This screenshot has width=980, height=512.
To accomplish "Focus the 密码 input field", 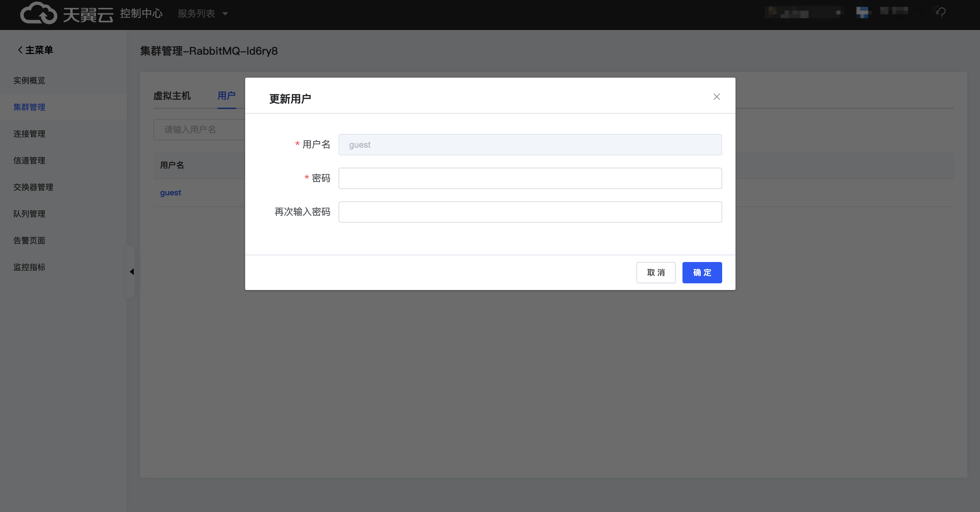I will click(x=530, y=178).
